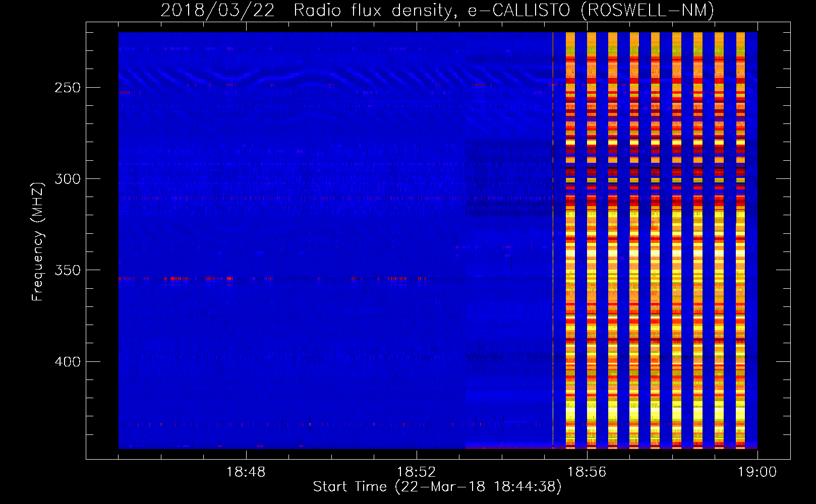
Task: Click the Frequency (MHZ) axis title
Action: click(x=38, y=241)
